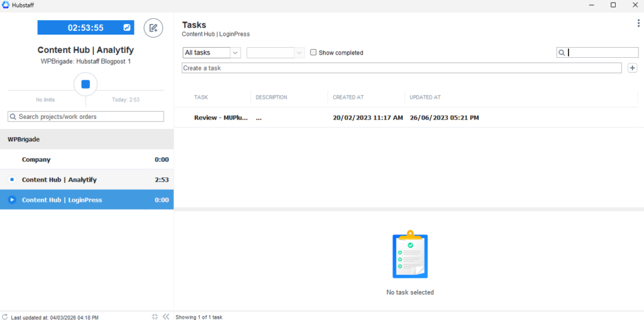Click the Today: 2:53 label
644x320 pixels.
126,99
